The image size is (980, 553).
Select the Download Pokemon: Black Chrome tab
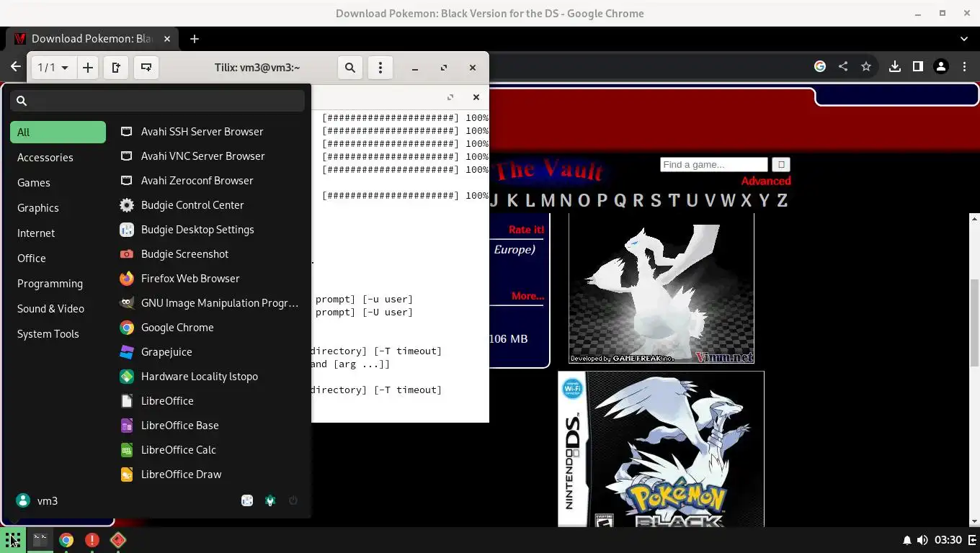(92, 39)
